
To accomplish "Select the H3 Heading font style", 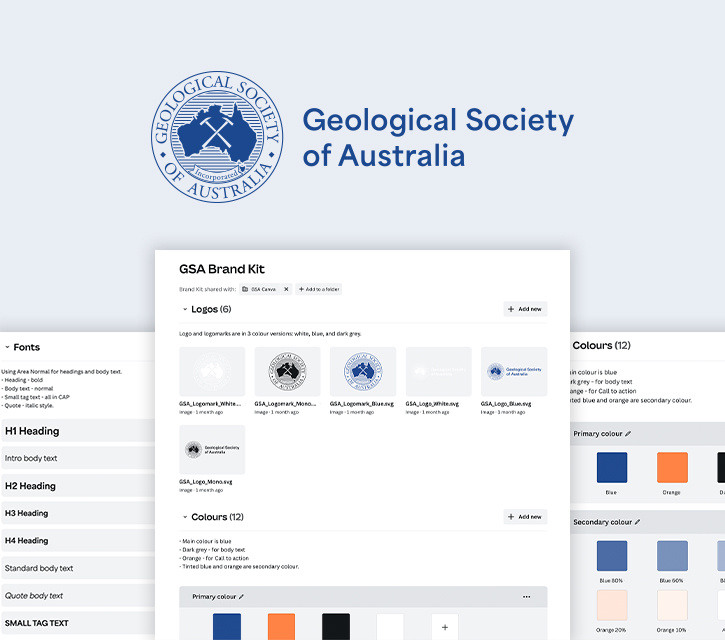I will [x=78, y=513].
